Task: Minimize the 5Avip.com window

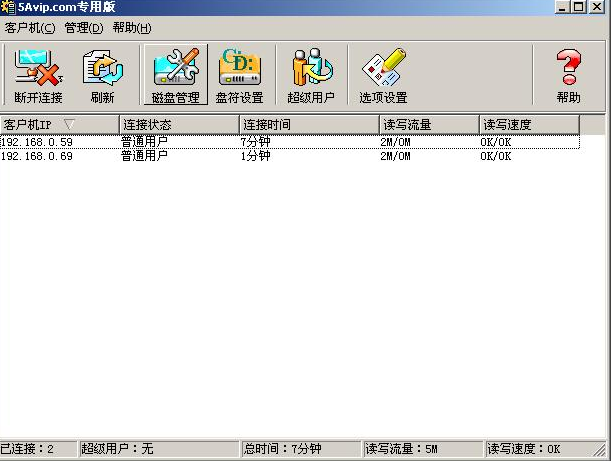Action: pyautogui.click(x=562, y=7)
